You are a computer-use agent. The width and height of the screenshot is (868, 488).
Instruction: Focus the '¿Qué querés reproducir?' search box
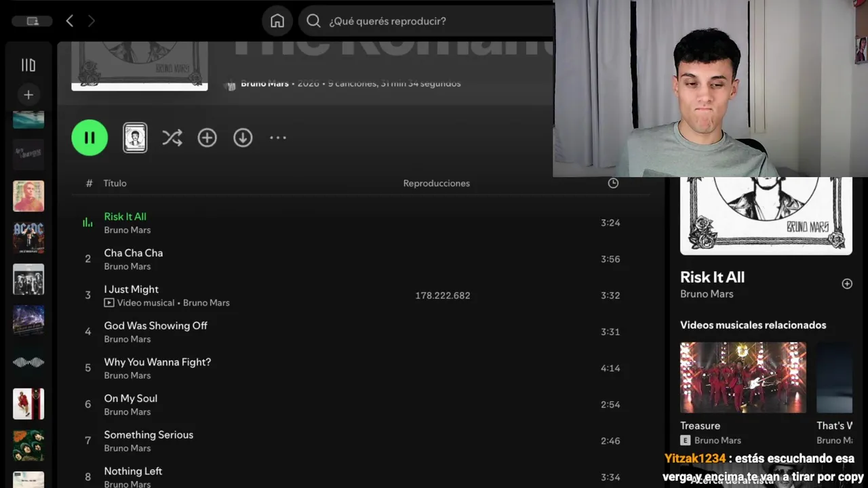point(426,21)
